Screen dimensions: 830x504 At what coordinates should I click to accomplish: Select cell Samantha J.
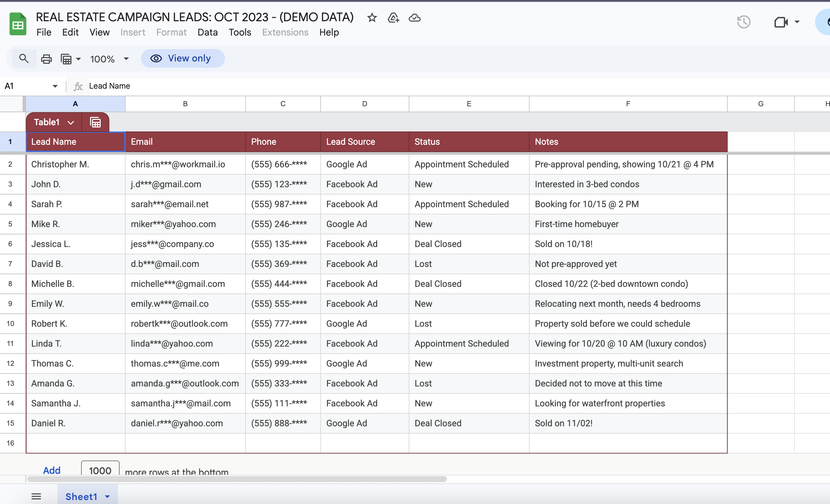(x=75, y=403)
